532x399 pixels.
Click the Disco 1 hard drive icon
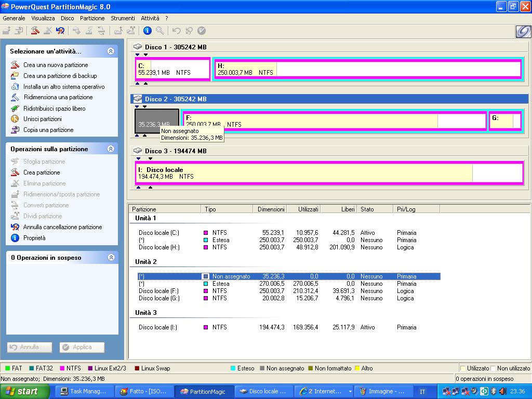tap(137, 47)
